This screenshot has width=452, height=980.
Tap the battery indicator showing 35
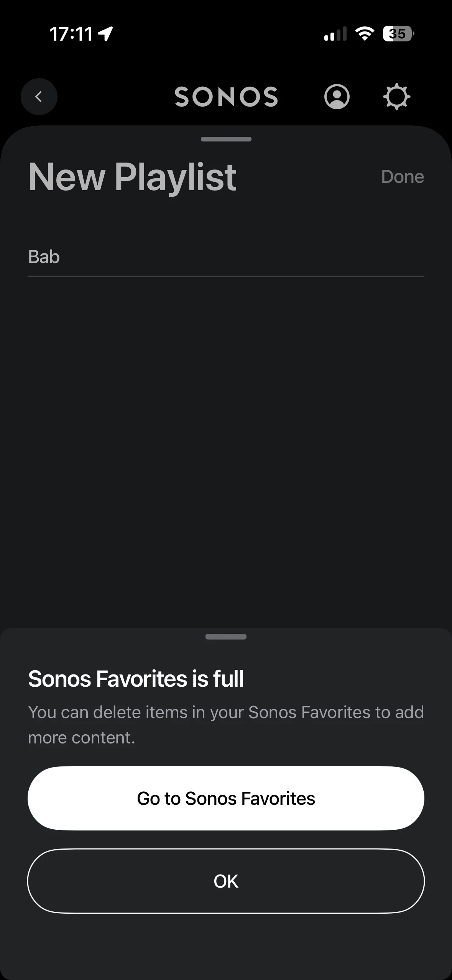point(398,34)
